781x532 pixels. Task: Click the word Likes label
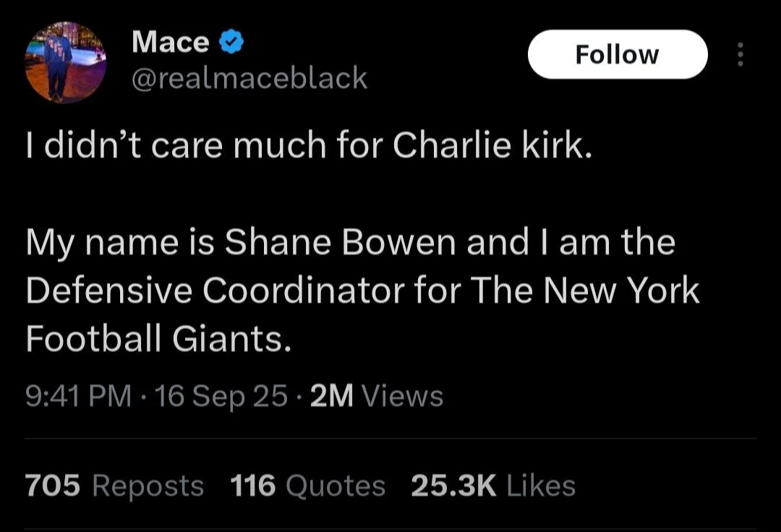tap(541, 486)
